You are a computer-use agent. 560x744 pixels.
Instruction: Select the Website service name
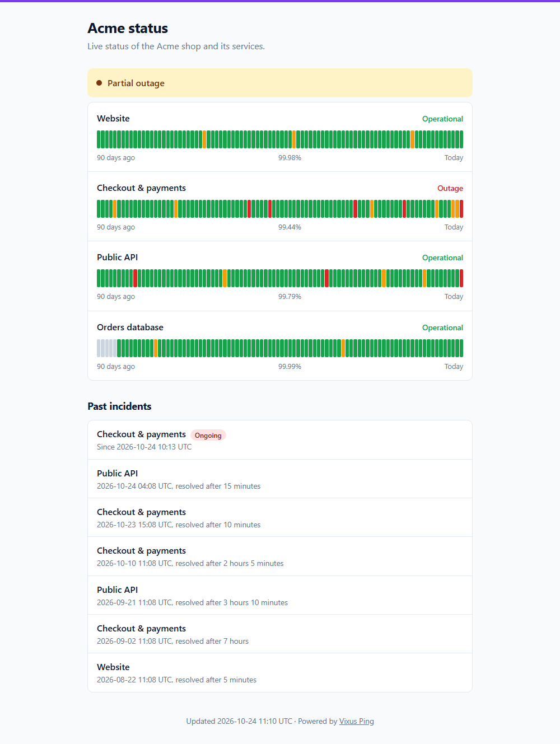point(113,119)
